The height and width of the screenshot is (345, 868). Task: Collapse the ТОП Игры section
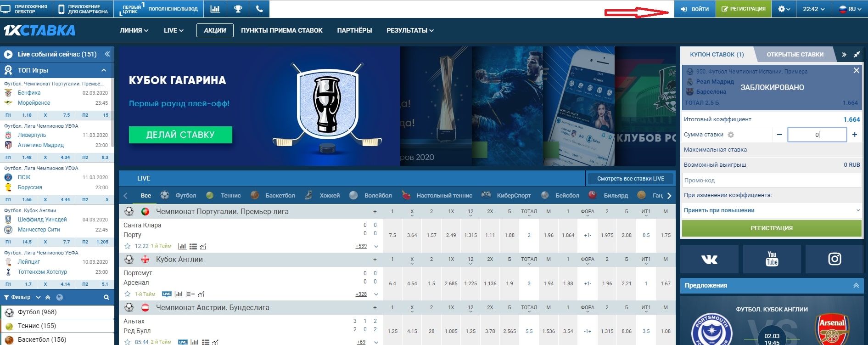click(x=104, y=70)
